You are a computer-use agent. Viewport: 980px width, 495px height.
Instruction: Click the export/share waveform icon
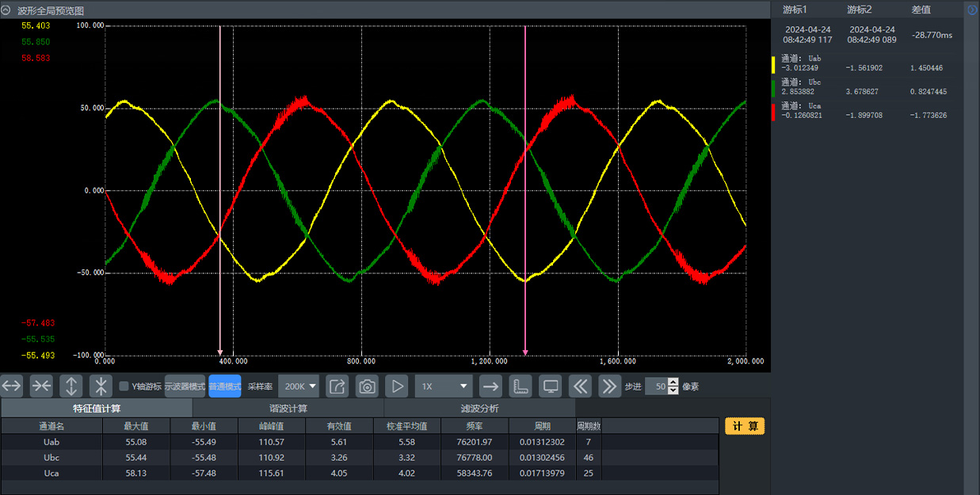point(337,386)
